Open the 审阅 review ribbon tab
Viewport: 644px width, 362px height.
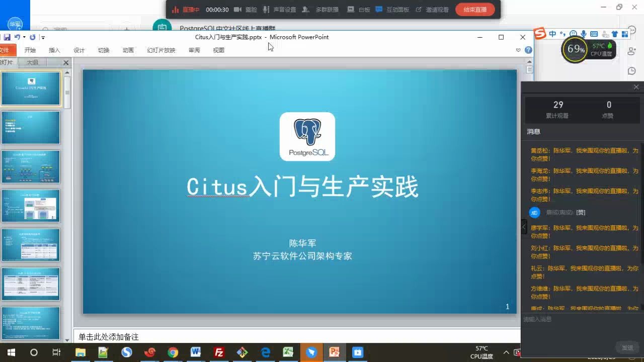194,50
